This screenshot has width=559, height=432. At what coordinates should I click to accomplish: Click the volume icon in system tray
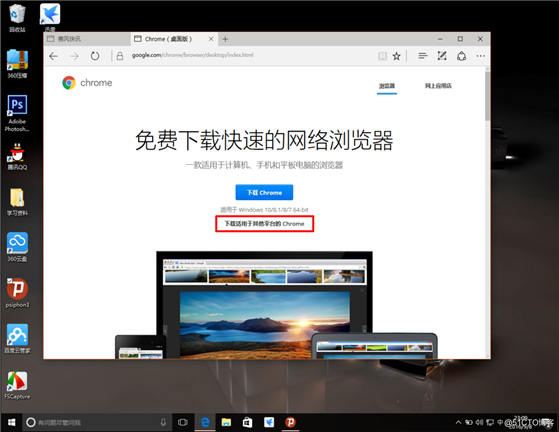point(479,422)
